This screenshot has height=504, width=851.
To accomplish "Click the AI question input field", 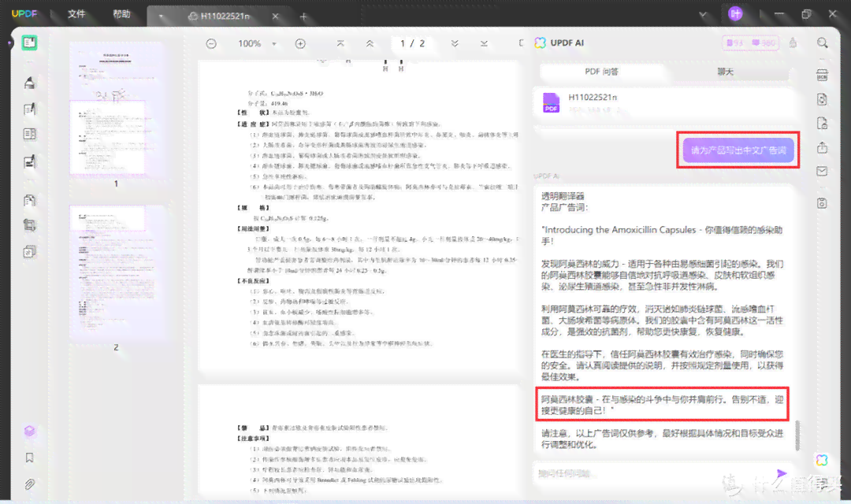I will click(654, 473).
